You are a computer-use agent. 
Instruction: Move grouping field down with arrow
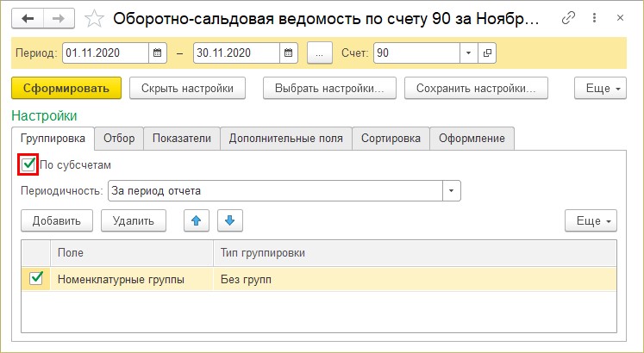(x=229, y=221)
